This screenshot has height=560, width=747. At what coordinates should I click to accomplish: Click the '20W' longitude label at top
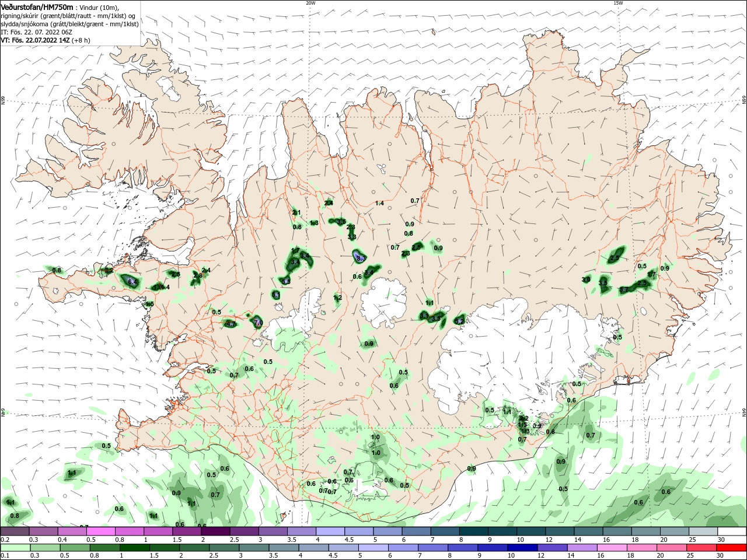pos(310,3)
